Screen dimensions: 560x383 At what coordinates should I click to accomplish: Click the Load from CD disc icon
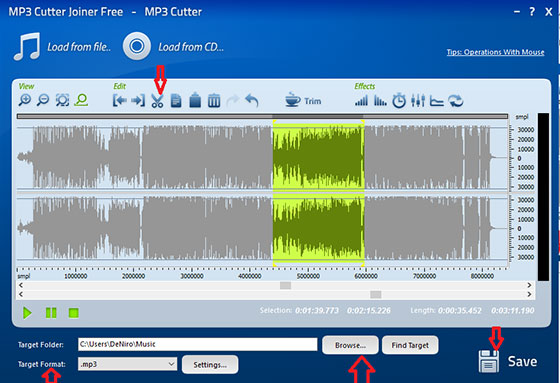137,46
